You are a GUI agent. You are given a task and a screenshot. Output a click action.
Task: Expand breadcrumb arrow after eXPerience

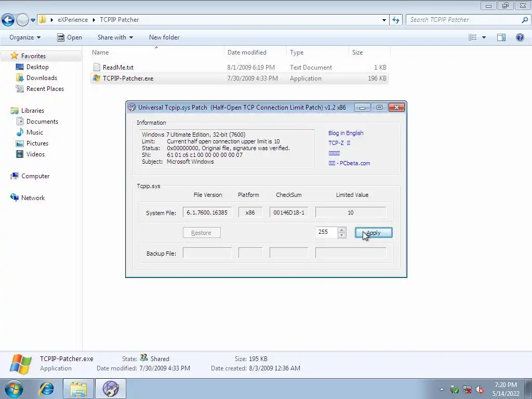(x=94, y=20)
